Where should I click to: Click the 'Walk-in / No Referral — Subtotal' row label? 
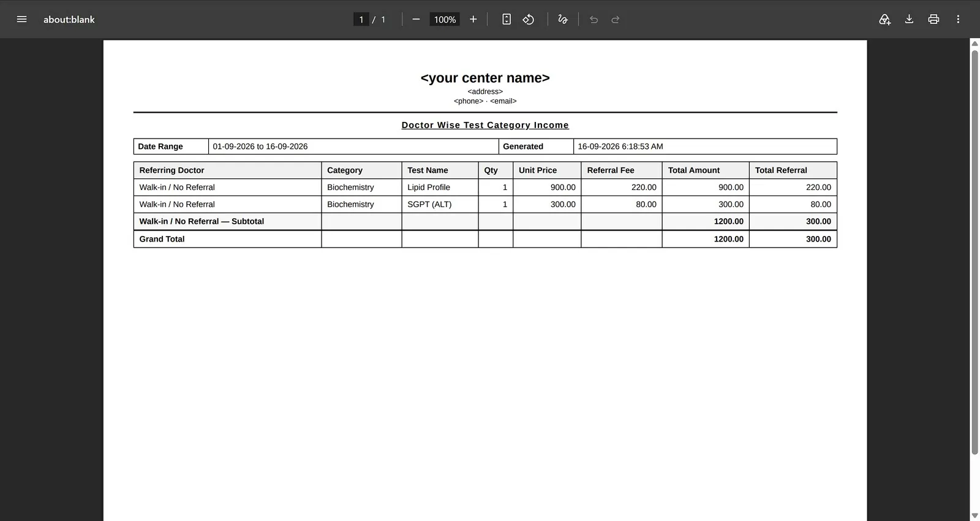202,221
